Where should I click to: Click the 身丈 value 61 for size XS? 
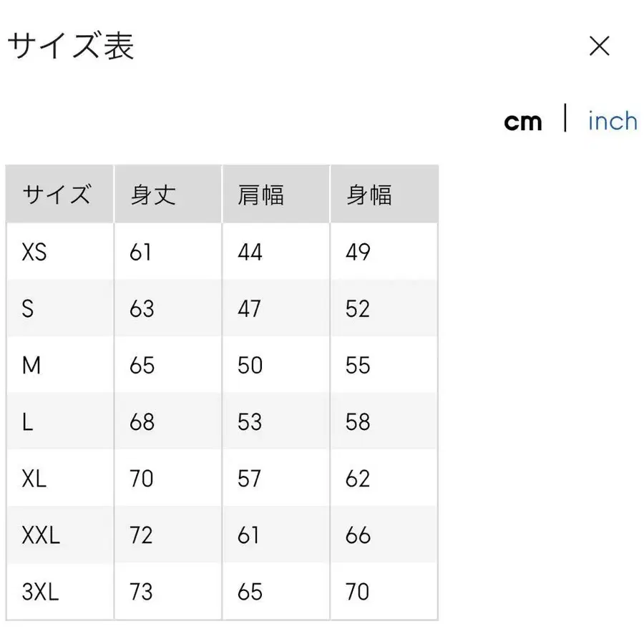point(142,252)
